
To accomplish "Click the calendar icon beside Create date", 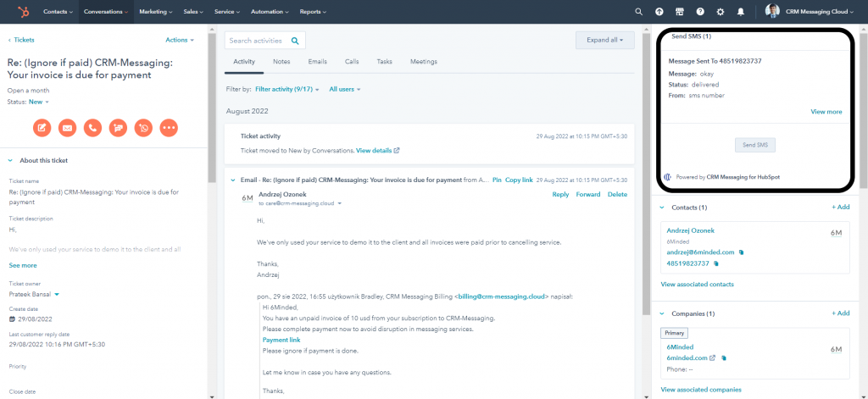I will click(12, 319).
